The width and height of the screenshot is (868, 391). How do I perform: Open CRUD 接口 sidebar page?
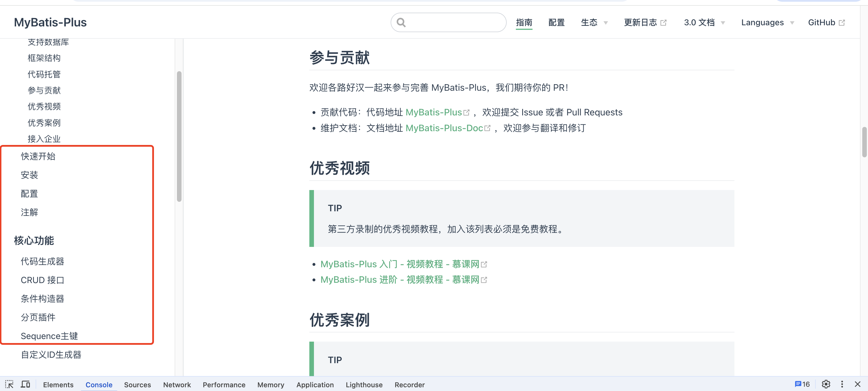pos(43,280)
